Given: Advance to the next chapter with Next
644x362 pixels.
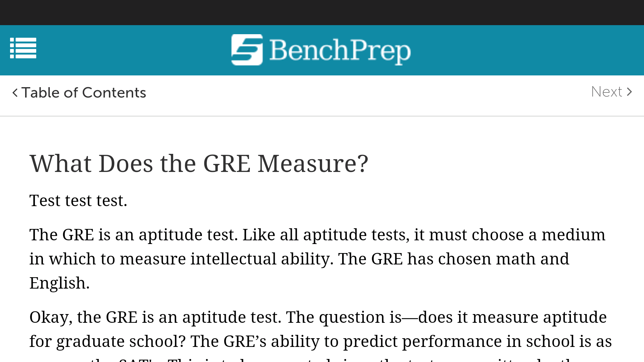Looking at the screenshot, I should coord(607,92).
